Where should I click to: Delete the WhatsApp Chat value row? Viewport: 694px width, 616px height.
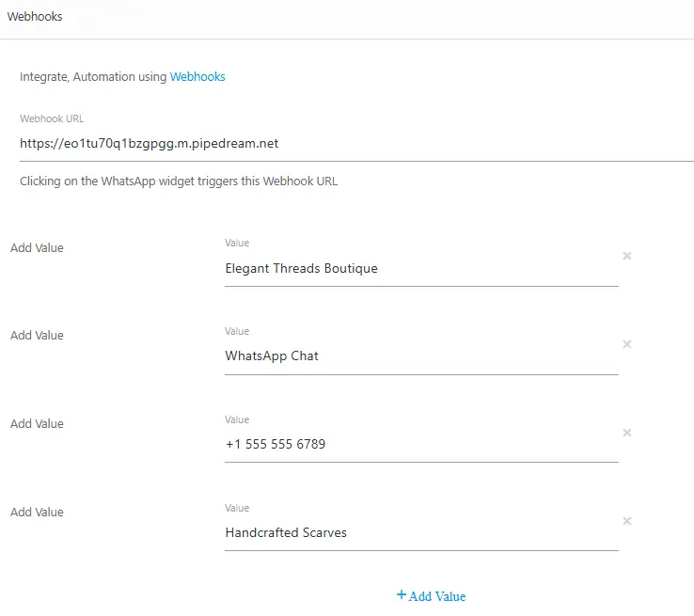pos(627,344)
